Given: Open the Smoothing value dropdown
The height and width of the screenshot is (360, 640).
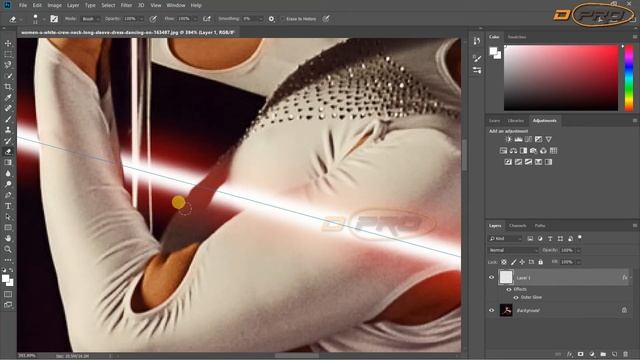Looking at the screenshot, I should (260, 19).
